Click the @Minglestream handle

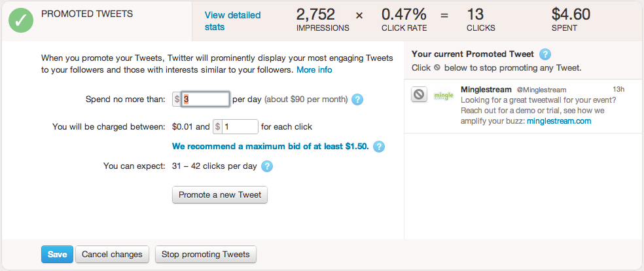click(x=541, y=90)
